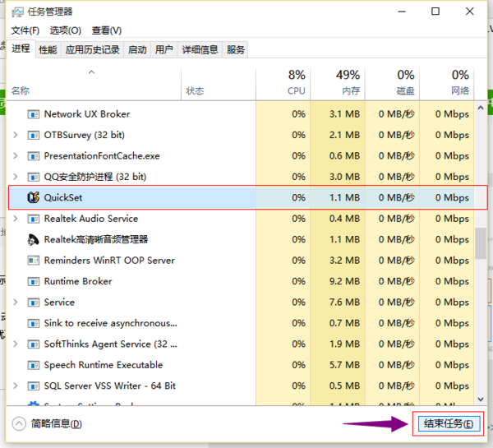Click the QuickSet application icon

coord(34,197)
